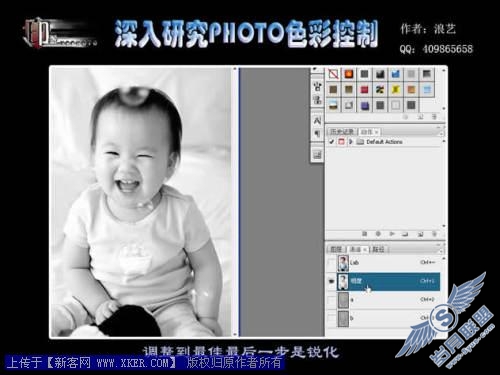
Task: Click the Styles panel scroll down arrow
Action: 444,109
